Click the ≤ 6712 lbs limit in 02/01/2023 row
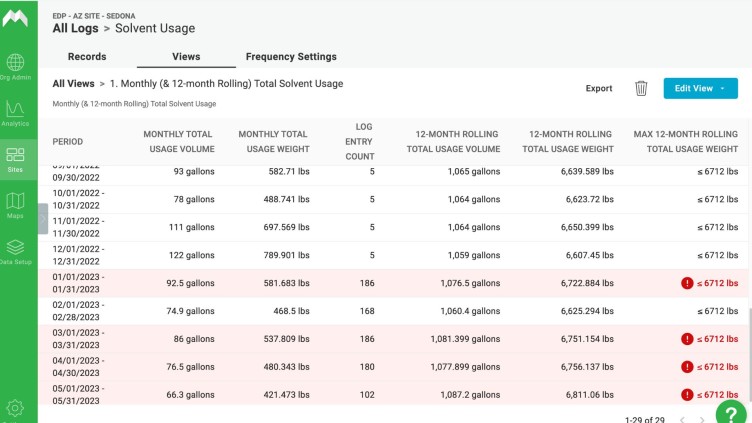 pyautogui.click(x=717, y=311)
